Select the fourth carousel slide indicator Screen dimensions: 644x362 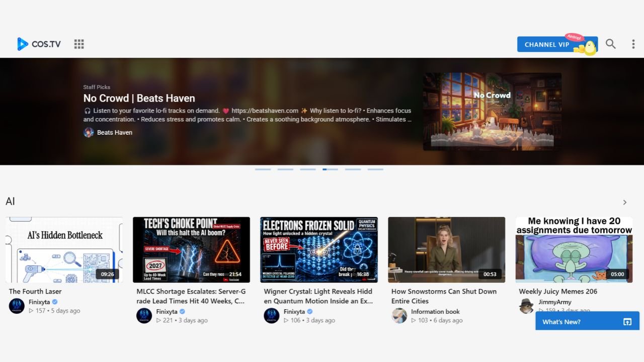click(x=330, y=169)
